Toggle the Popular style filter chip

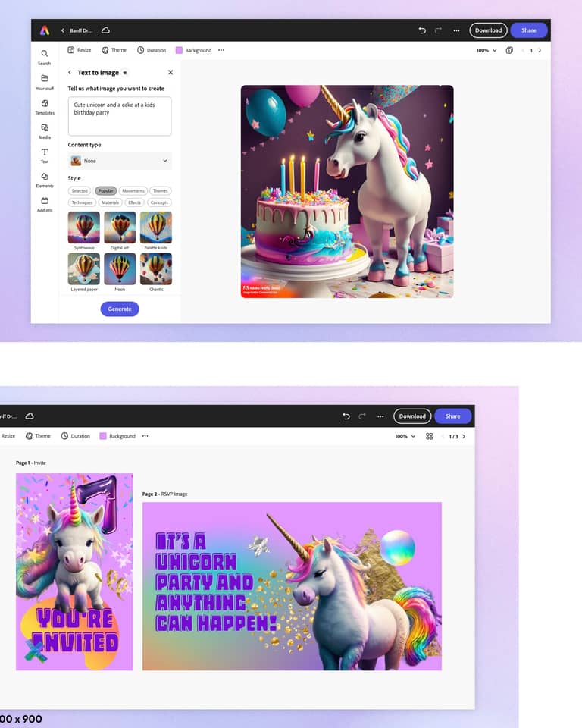tap(105, 191)
